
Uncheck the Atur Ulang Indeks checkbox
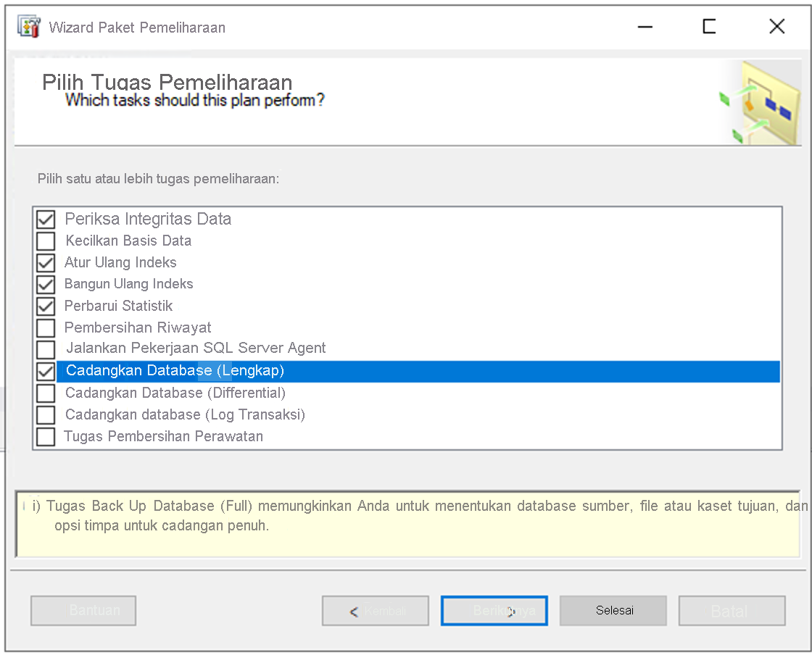pyautogui.click(x=46, y=263)
